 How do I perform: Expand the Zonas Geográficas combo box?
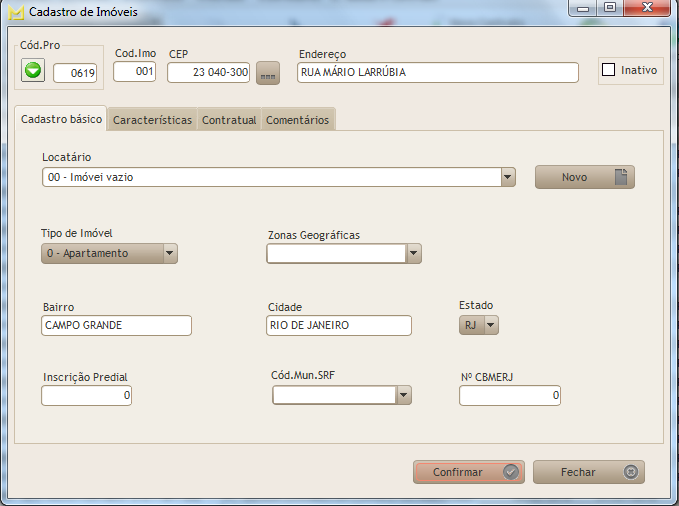click(x=413, y=254)
